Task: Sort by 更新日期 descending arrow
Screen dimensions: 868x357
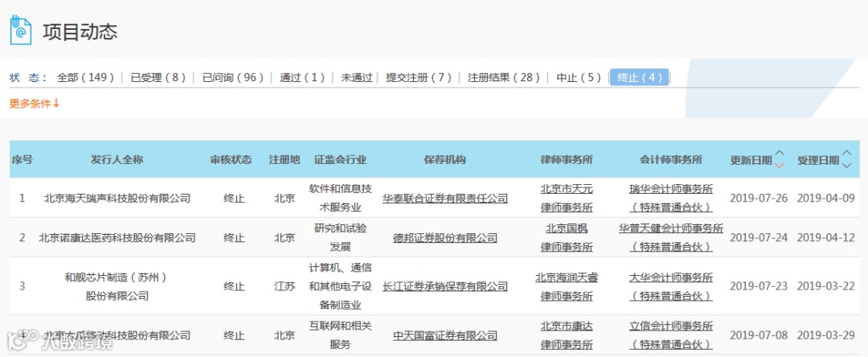Action: point(780,166)
